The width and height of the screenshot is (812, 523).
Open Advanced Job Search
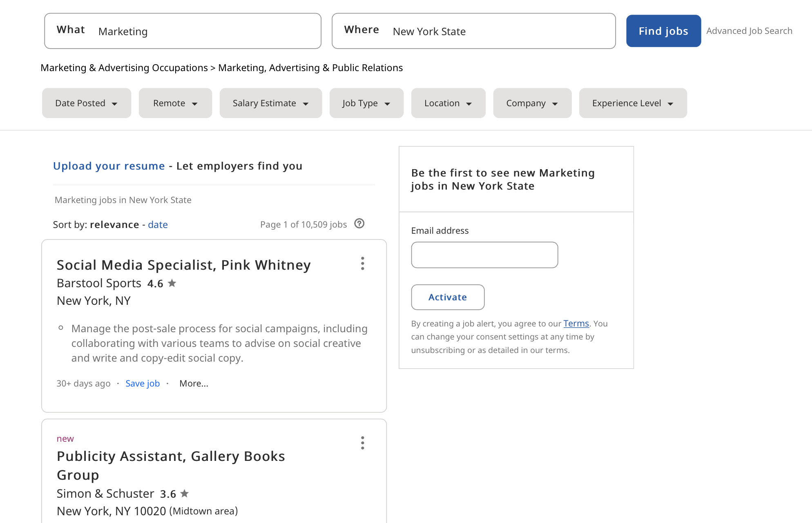[x=749, y=31]
